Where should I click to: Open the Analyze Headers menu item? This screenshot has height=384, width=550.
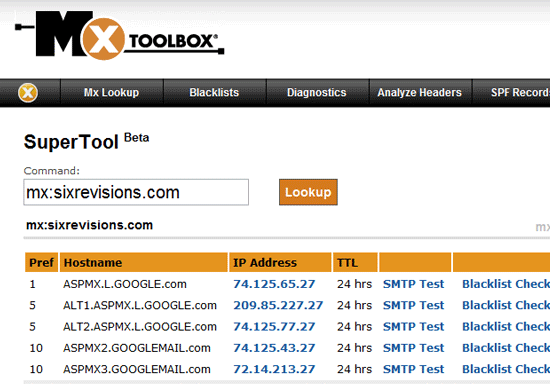click(420, 93)
